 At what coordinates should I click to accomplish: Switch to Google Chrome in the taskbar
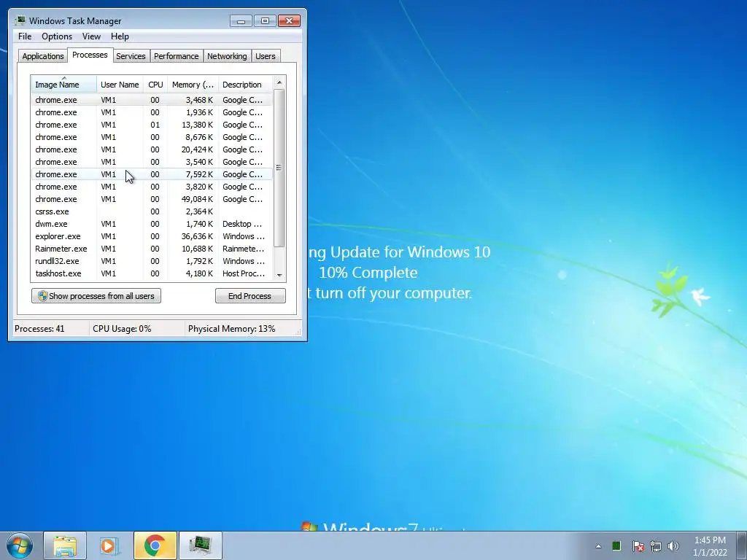coord(155,545)
